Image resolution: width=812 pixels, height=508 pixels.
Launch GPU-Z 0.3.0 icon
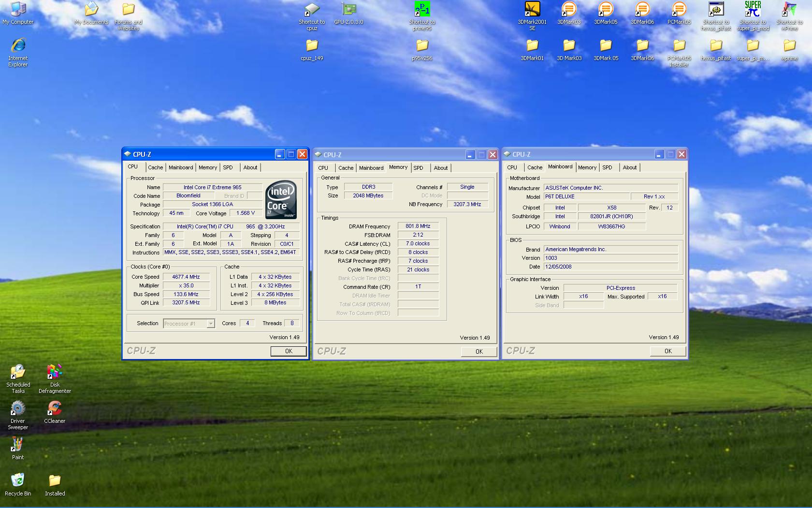pyautogui.click(x=348, y=14)
